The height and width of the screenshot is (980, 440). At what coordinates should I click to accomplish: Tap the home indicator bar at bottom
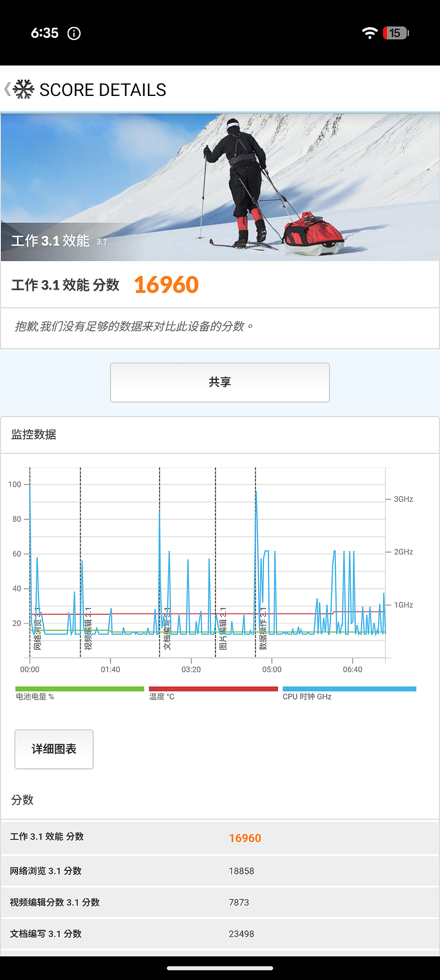point(220,969)
